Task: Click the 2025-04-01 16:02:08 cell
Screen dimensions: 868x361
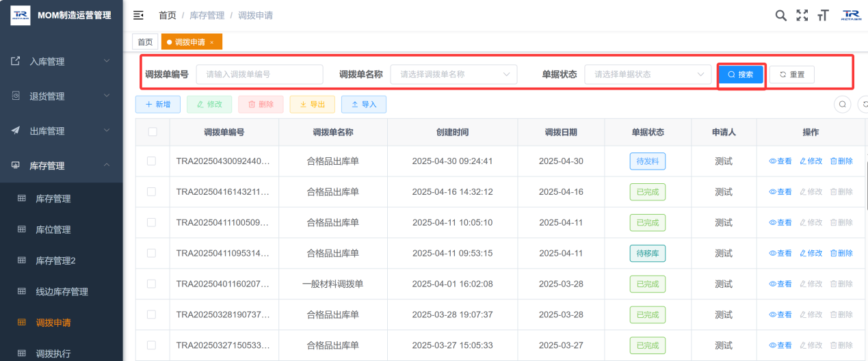Action: [453, 284]
